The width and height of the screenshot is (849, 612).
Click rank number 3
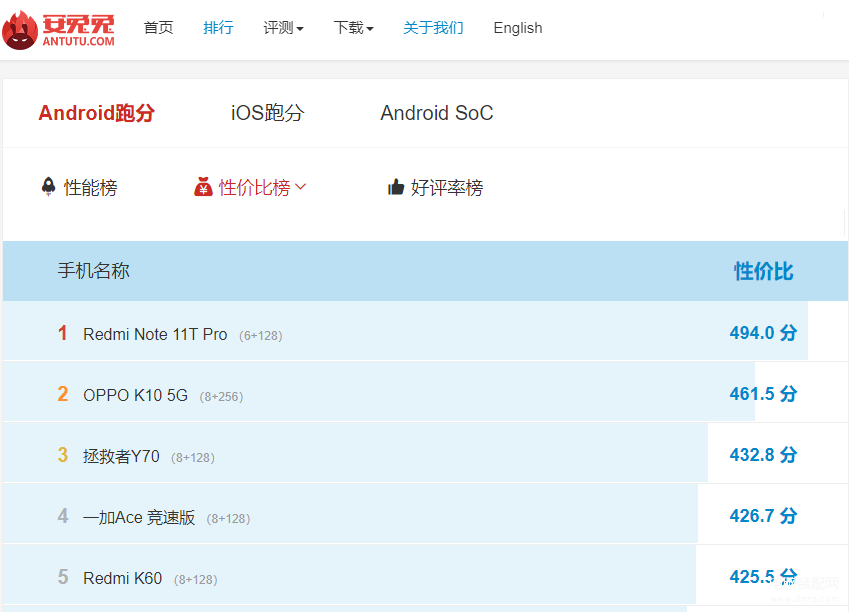click(x=63, y=454)
